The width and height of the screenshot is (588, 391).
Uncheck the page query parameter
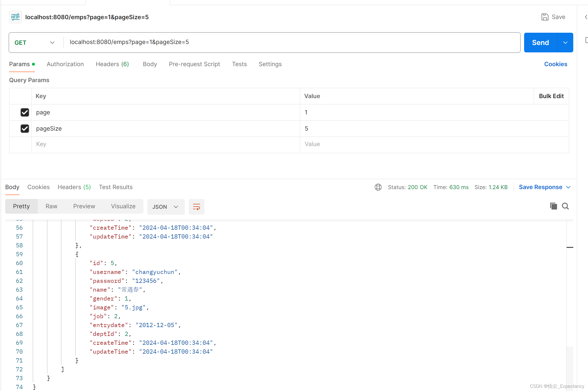[x=25, y=112]
